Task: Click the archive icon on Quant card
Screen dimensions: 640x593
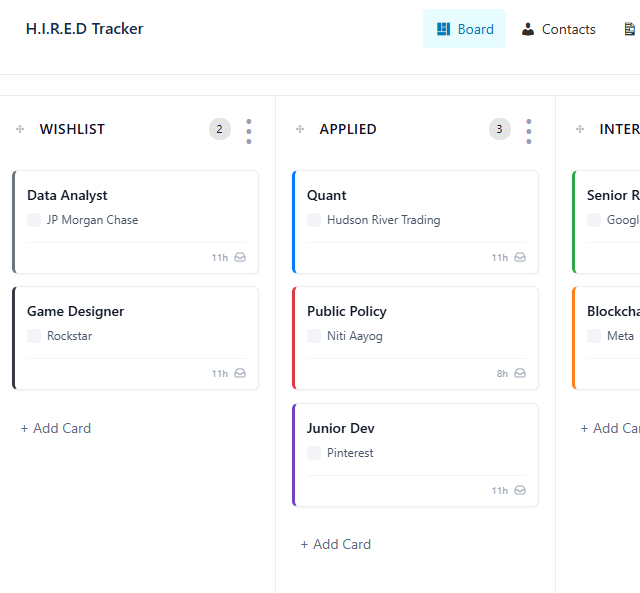Action: coord(520,258)
